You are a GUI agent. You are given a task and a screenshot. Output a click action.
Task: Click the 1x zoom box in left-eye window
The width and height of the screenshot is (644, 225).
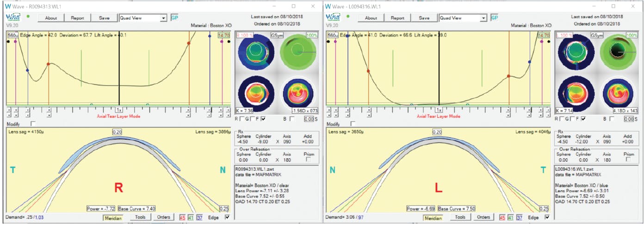[x=439, y=110]
